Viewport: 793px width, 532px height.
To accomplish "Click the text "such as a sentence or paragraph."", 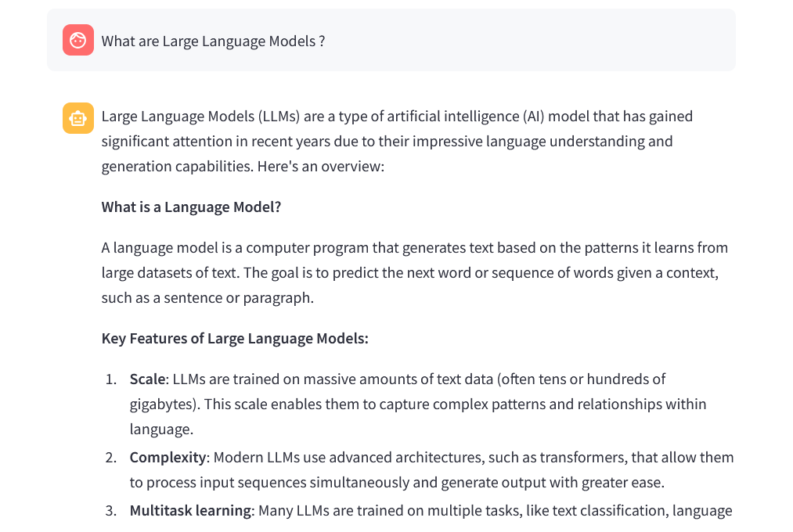I will 208,298.
